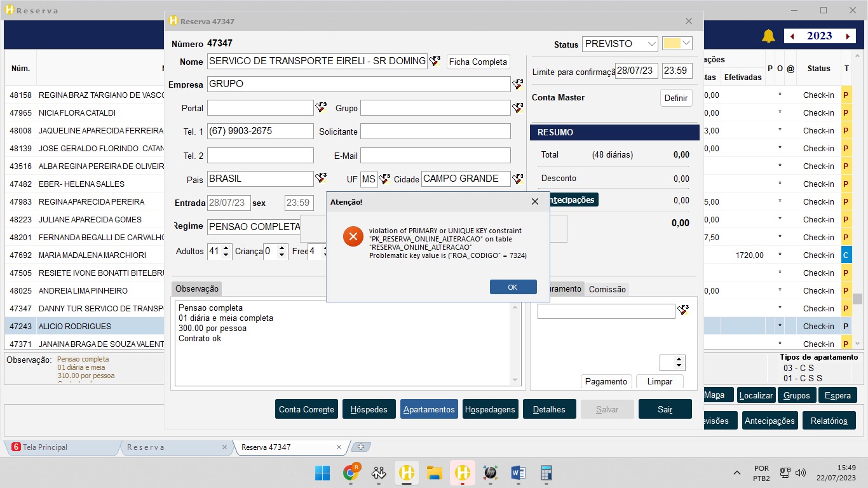Click the Hóspedes button

click(369, 410)
